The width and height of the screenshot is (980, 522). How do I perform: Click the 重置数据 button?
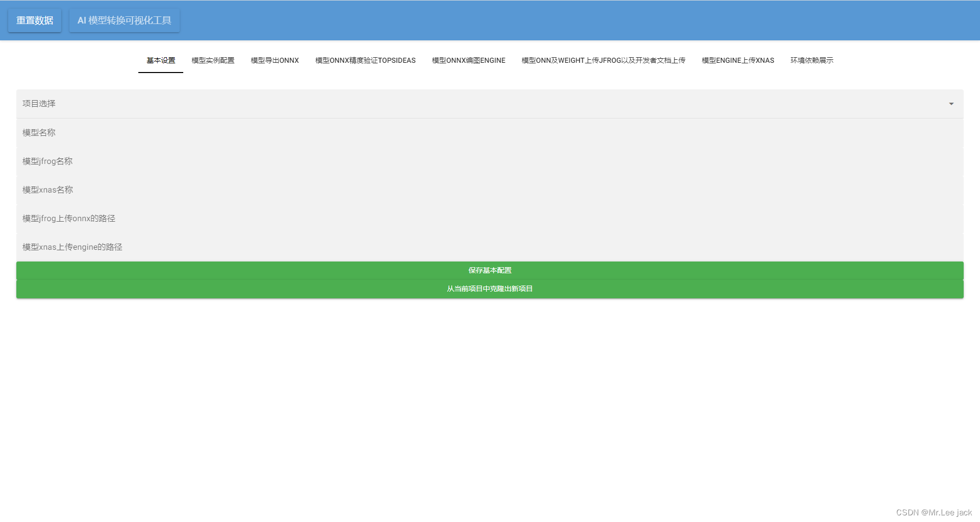[35, 20]
